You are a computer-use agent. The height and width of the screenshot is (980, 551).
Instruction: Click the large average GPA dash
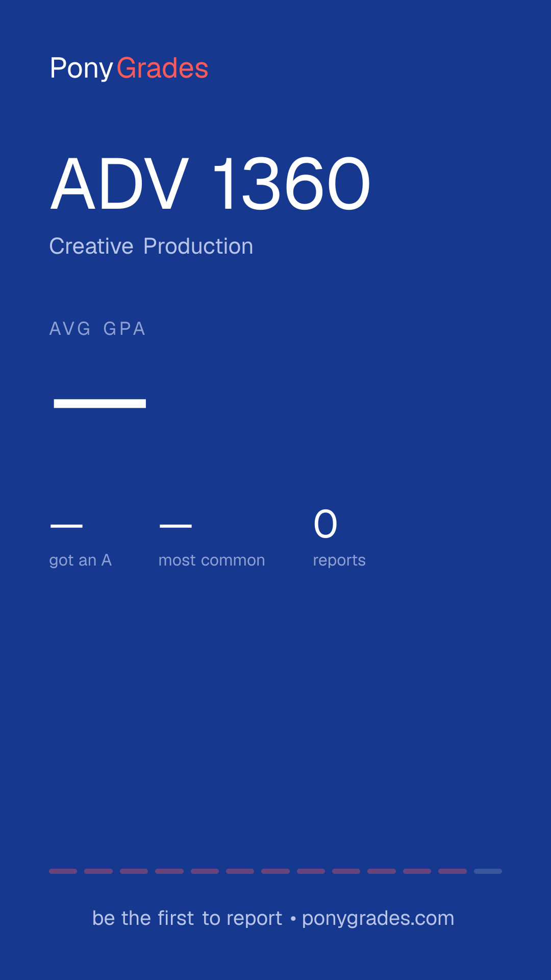click(100, 404)
